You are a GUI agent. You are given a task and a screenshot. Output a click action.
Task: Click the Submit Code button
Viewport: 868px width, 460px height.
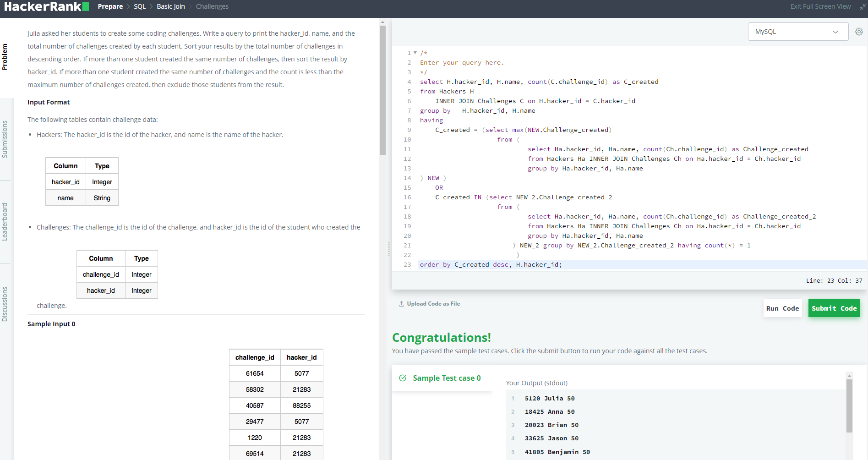point(834,308)
